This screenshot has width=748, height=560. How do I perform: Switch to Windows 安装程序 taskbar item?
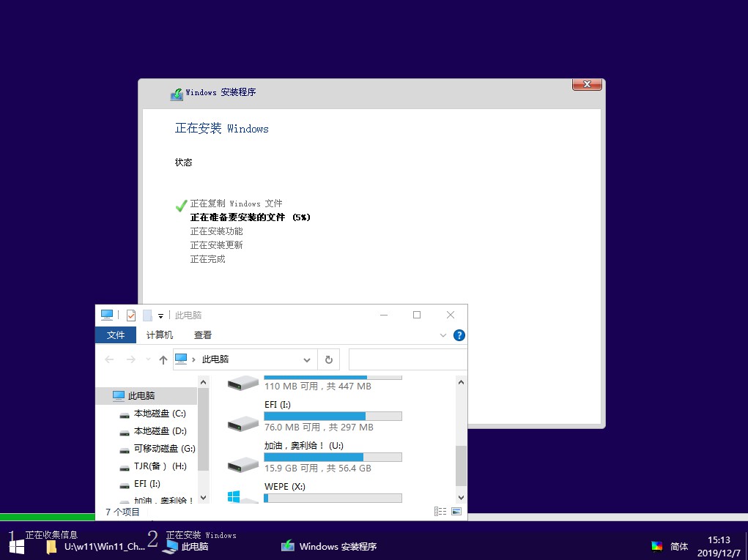coord(329,547)
